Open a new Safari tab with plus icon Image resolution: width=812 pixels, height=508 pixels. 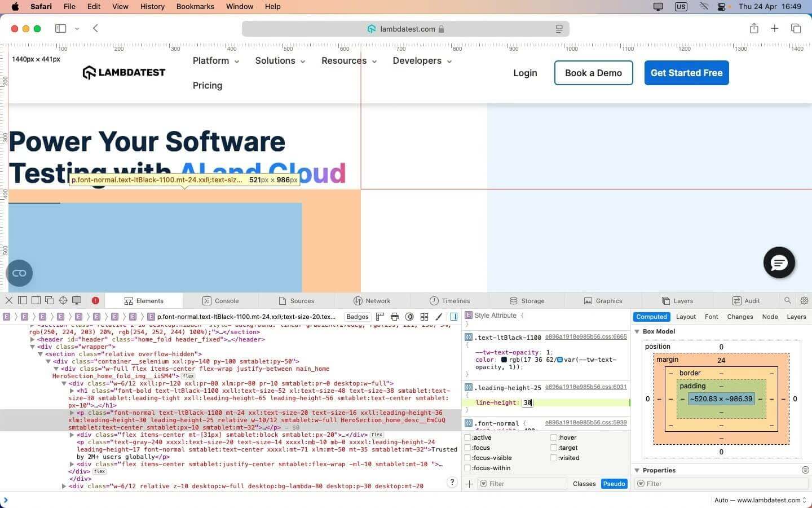point(775,28)
